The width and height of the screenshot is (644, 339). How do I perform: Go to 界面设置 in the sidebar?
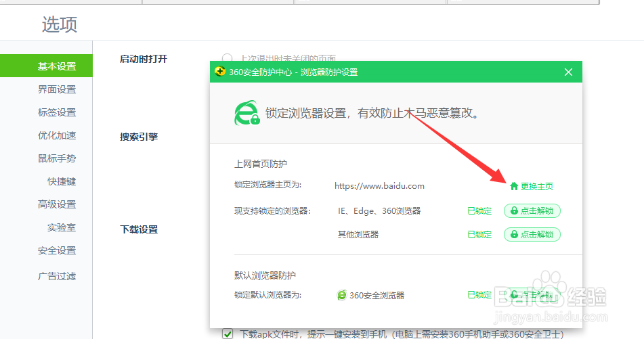pyautogui.click(x=57, y=89)
